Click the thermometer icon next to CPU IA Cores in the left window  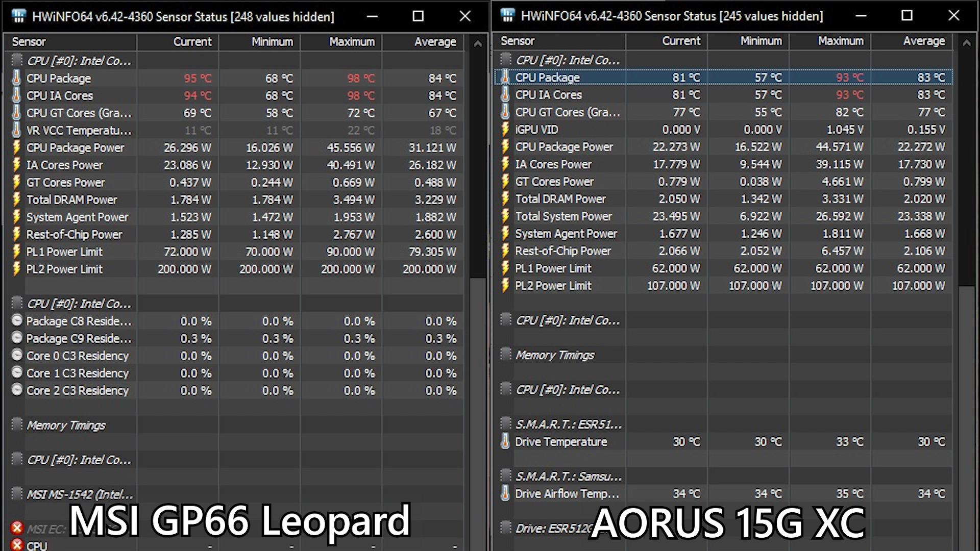[x=16, y=95]
